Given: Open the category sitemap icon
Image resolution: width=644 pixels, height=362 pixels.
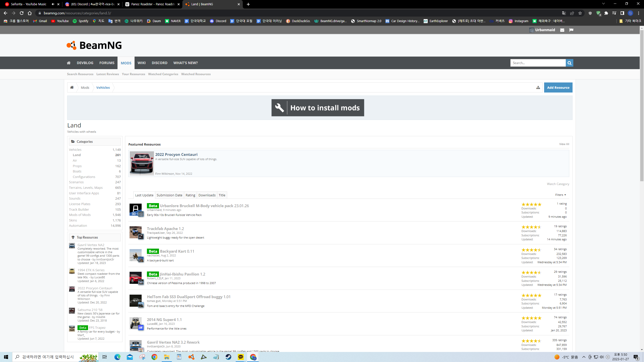Looking at the screenshot, I should 538,87.
